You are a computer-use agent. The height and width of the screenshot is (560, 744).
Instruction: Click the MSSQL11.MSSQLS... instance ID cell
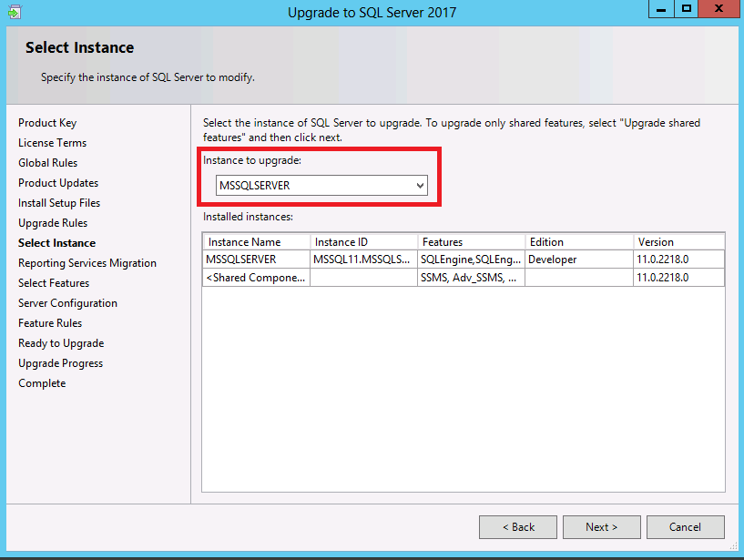point(364,260)
